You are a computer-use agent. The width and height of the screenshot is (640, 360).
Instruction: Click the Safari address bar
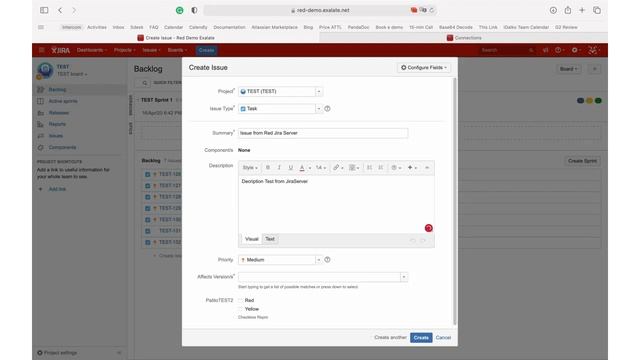(320, 10)
